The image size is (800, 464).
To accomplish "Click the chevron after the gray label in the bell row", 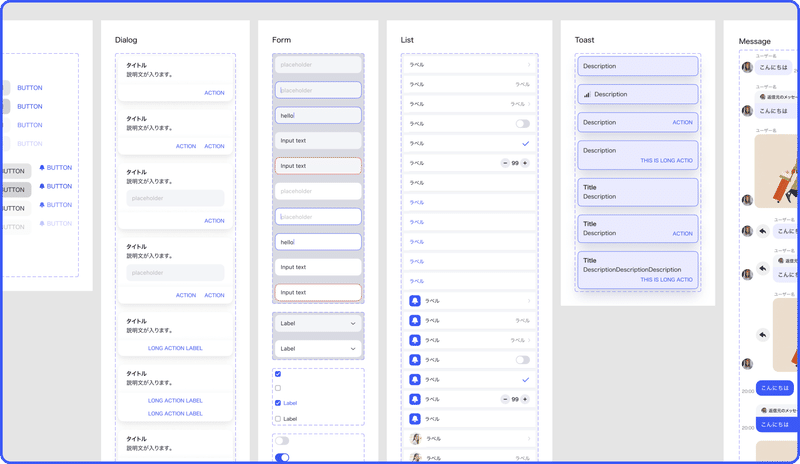I will 529,340.
